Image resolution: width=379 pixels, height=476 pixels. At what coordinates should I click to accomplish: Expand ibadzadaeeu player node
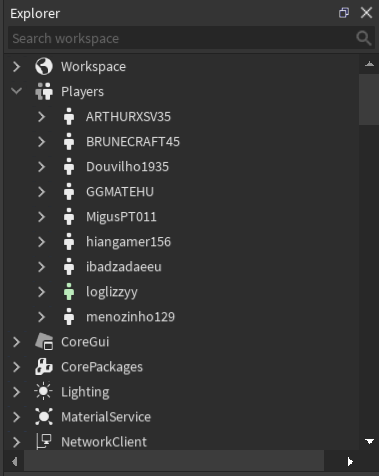41,267
